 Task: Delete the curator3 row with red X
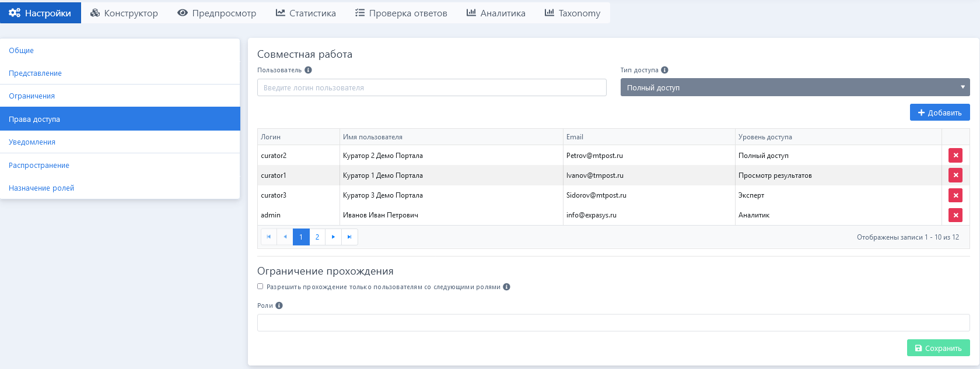click(955, 195)
